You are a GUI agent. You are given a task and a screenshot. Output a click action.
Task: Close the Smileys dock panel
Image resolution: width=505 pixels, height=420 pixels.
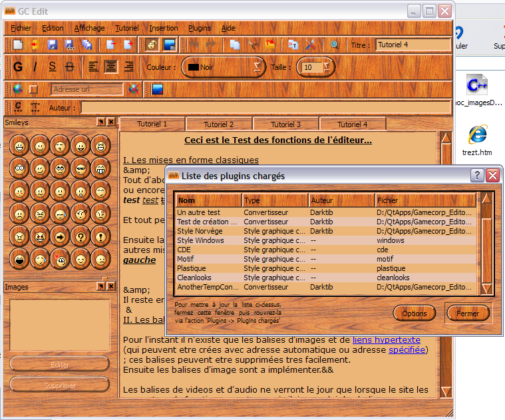click(x=111, y=122)
